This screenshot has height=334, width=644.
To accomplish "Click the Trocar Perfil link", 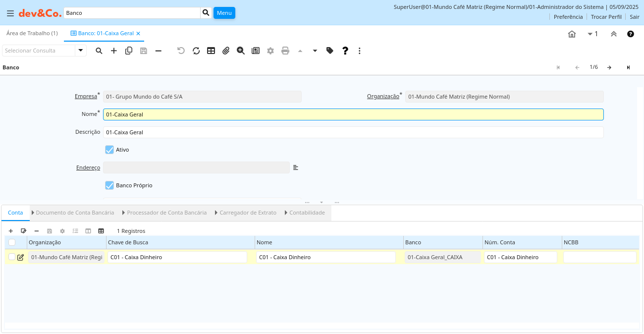I will tap(606, 17).
